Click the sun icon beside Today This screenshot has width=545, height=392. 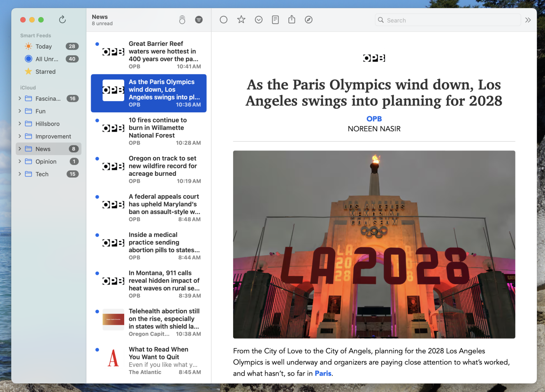tap(28, 46)
